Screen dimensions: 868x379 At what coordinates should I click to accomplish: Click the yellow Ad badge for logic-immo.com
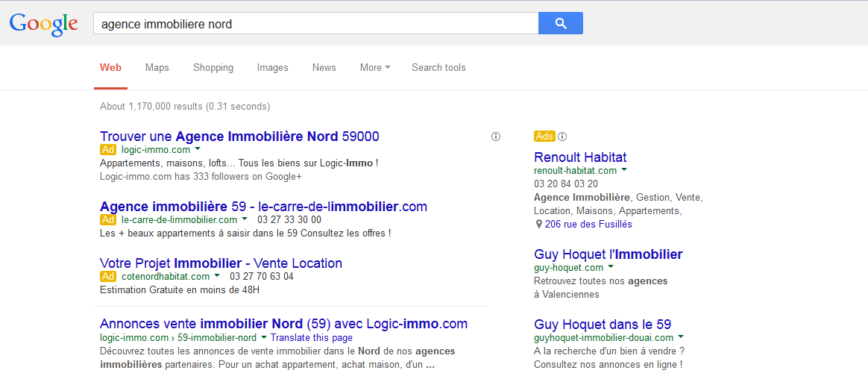tap(108, 150)
